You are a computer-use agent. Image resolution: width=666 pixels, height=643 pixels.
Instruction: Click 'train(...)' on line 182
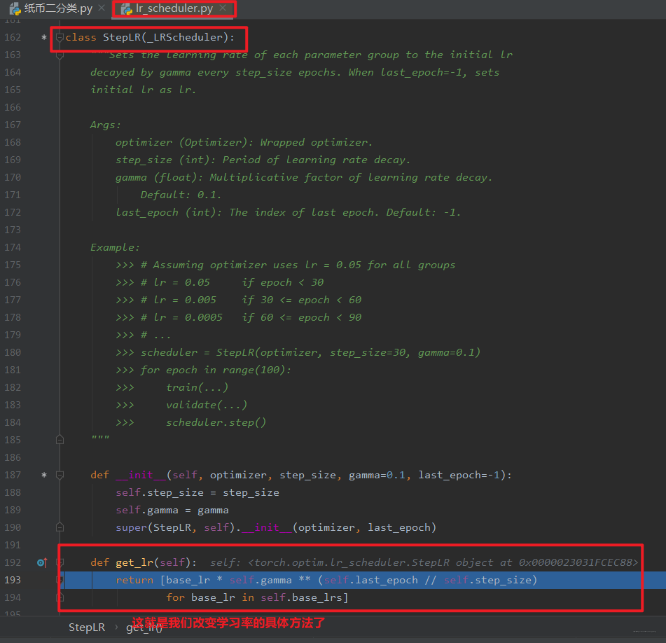pos(197,387)
